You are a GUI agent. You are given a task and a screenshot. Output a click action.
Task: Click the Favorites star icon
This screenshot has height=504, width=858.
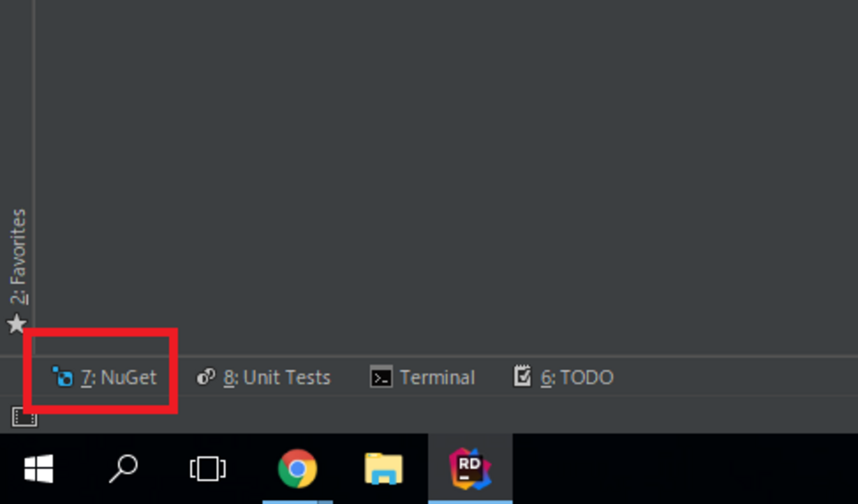[17, 324]
